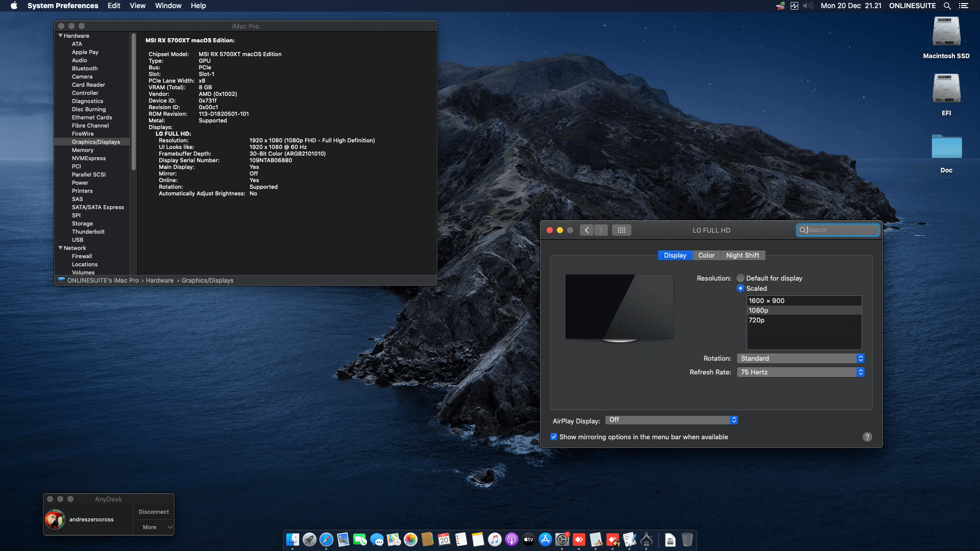Open the Rotation dropdown
This screenshot has height=551, width=980.
click(x=800, y=359)
